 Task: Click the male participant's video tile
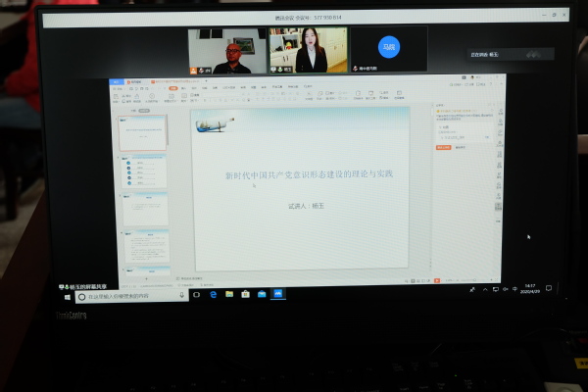[x=227, y=51]
